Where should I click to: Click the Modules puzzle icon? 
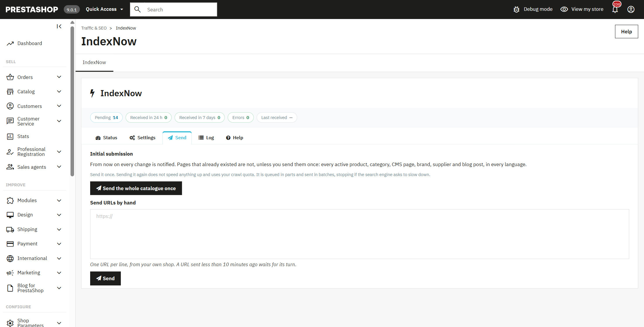coord(10,200)
